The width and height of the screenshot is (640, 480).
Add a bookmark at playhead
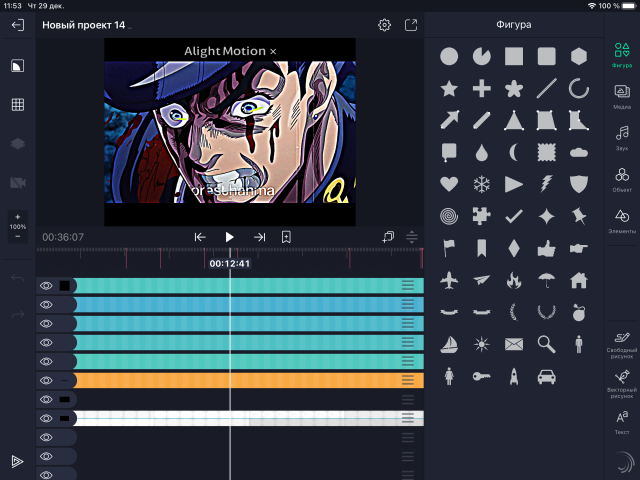(286, 237)
